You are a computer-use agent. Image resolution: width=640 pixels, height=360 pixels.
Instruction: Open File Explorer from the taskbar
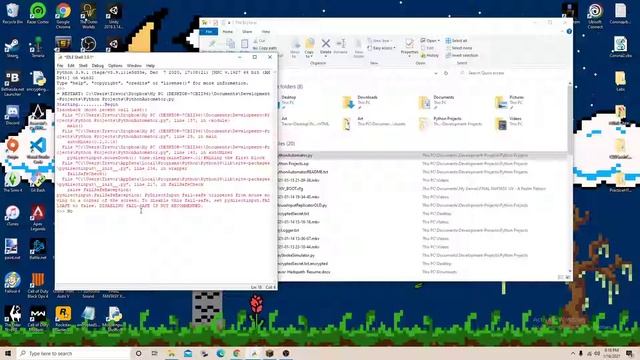[x=171, y=353]
